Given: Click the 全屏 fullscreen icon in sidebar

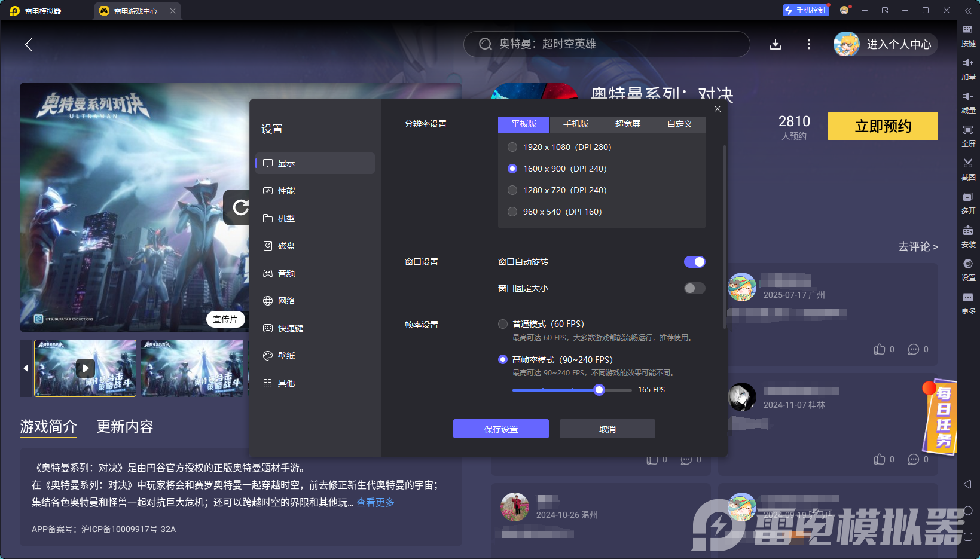Looking at the screenshot, I should pos(968,130).
